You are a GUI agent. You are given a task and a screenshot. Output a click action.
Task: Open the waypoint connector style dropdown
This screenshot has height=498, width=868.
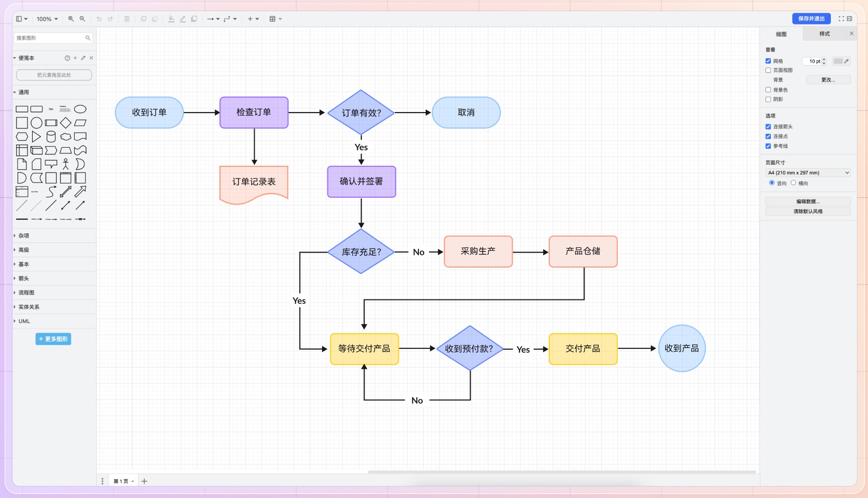point(230,19)
